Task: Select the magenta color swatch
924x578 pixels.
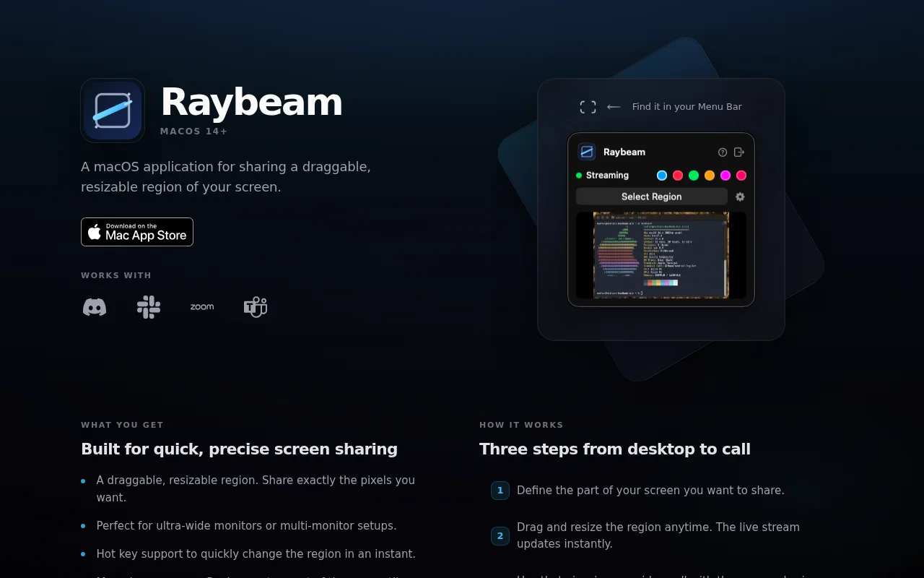Action: 725,176
